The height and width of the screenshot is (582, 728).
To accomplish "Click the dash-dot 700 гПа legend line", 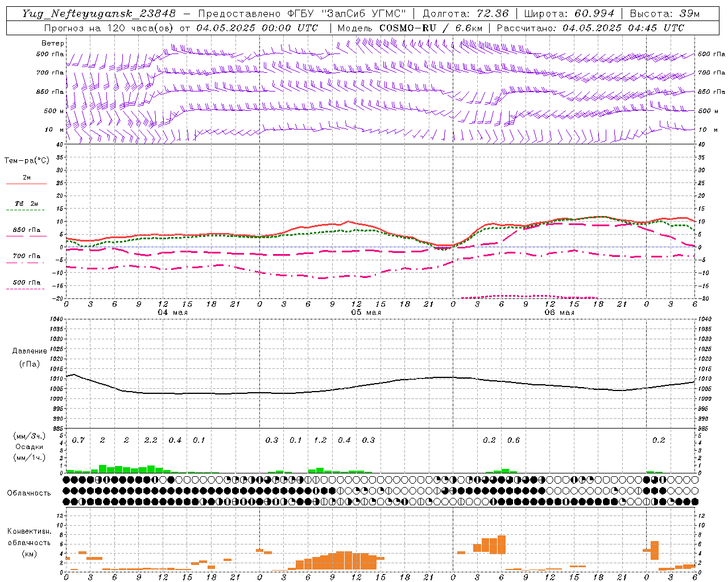I will [26, 263].
